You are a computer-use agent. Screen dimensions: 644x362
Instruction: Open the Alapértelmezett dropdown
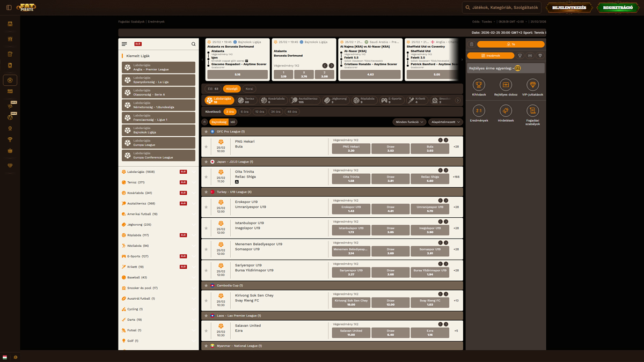pos(446,122)
